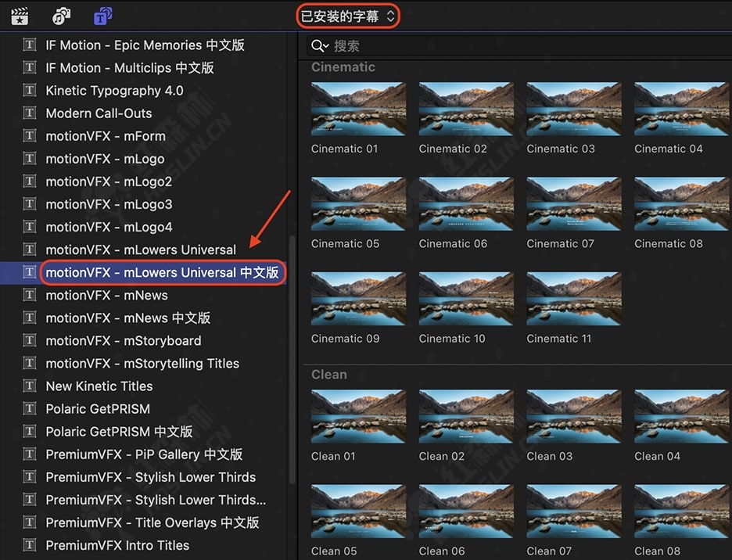Select the Cinematic 02 title thumbnail
The width and height of the screenshot is (732, 560).
[466, 109]
